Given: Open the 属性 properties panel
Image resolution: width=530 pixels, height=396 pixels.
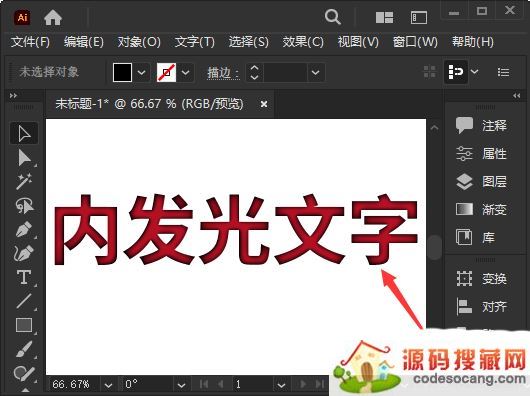Looking at the screenshot, I should pyautogui.click(x=481, y=154).
